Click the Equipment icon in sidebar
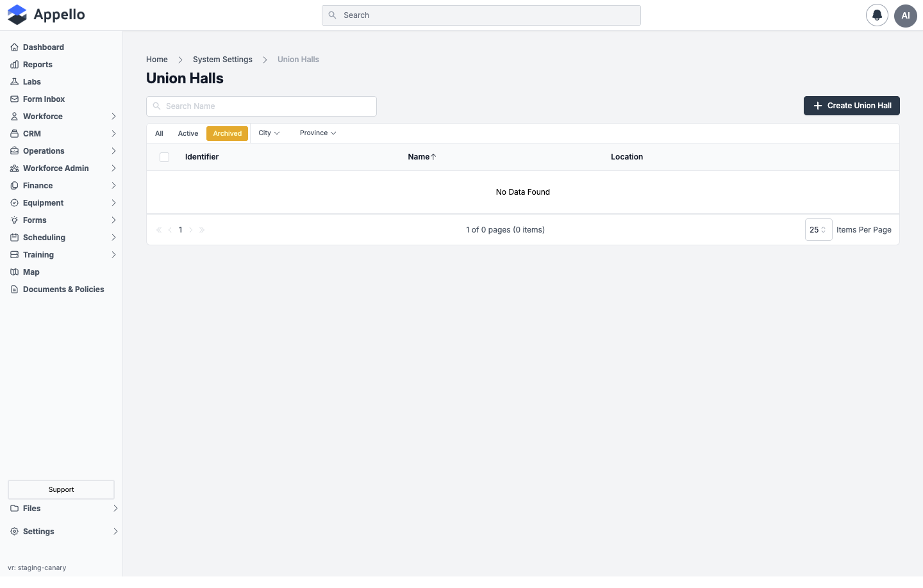Screen dimensions: 923x588 click(x=14, y=203)
